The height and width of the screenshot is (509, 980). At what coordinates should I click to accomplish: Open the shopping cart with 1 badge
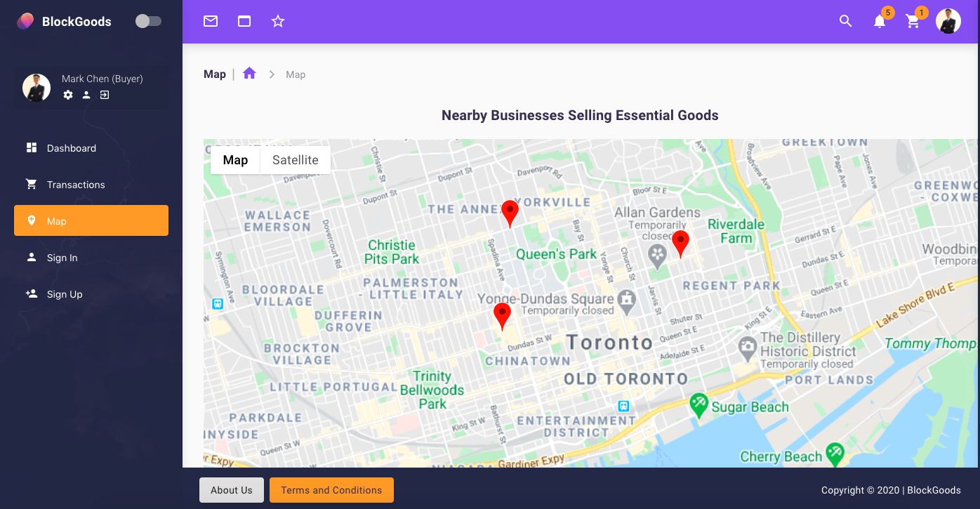[x=913, y=22]
